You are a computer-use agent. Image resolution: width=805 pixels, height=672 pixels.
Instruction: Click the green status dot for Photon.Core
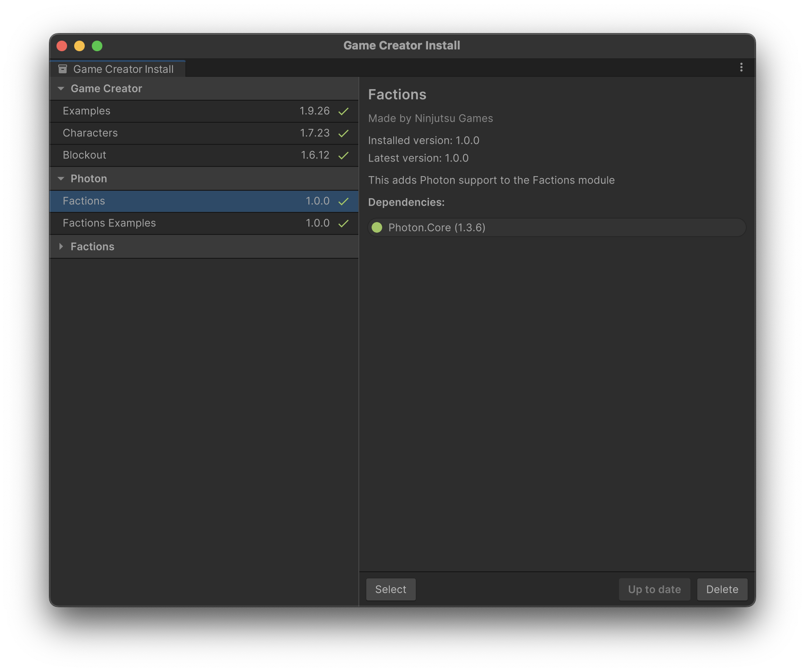377,227
